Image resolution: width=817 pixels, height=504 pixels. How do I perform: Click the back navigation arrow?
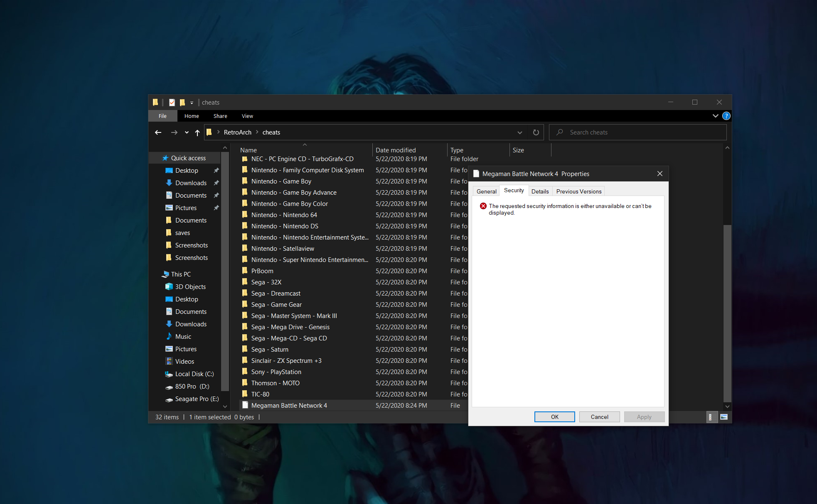(158, 132)
